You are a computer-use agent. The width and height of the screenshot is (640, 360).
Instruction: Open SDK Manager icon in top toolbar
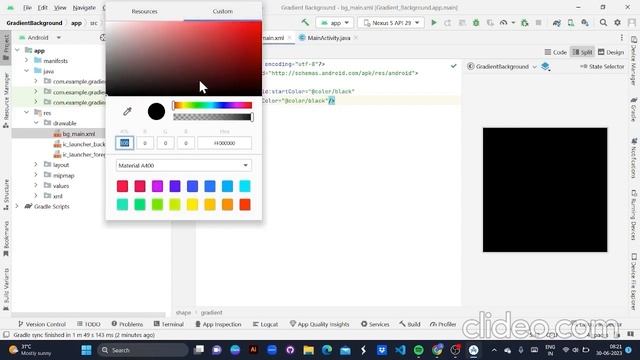tap(585, 23)
